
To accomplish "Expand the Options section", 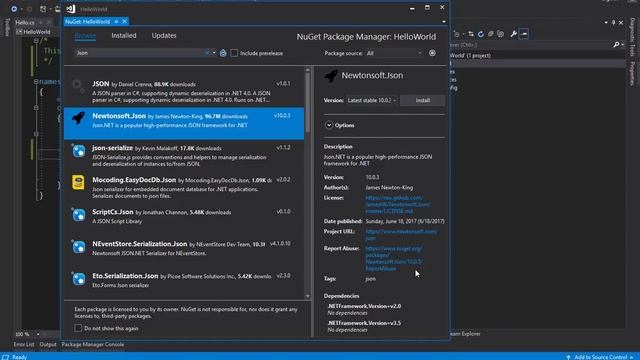I will coord(329,125).
